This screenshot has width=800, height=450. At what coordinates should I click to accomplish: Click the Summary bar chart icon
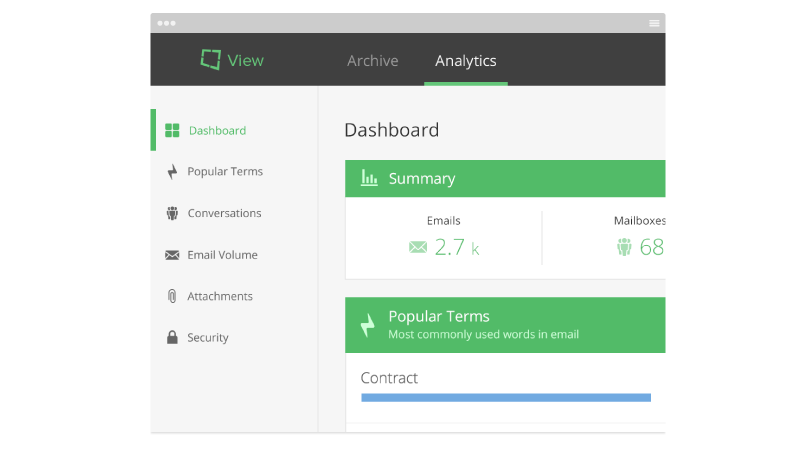click(369, 178)
